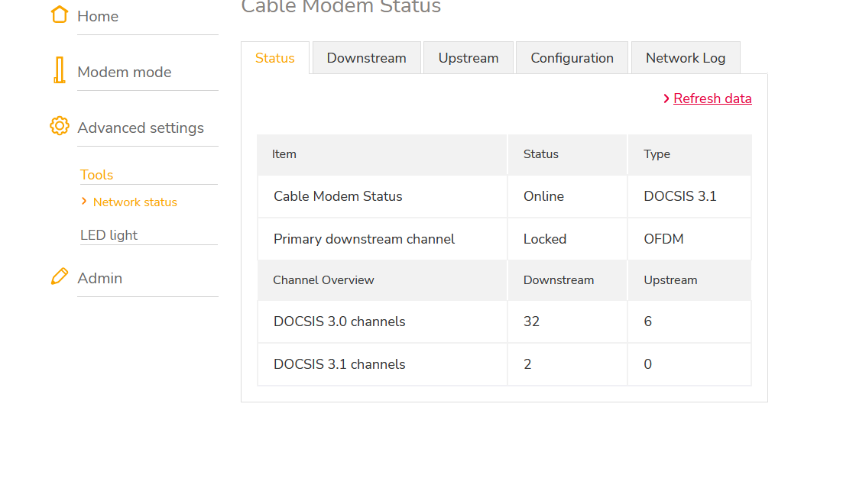Viewport: 856px width, 504px height.
Task: Click the Modem mode device icon
Action: click(x=59, y=70)
